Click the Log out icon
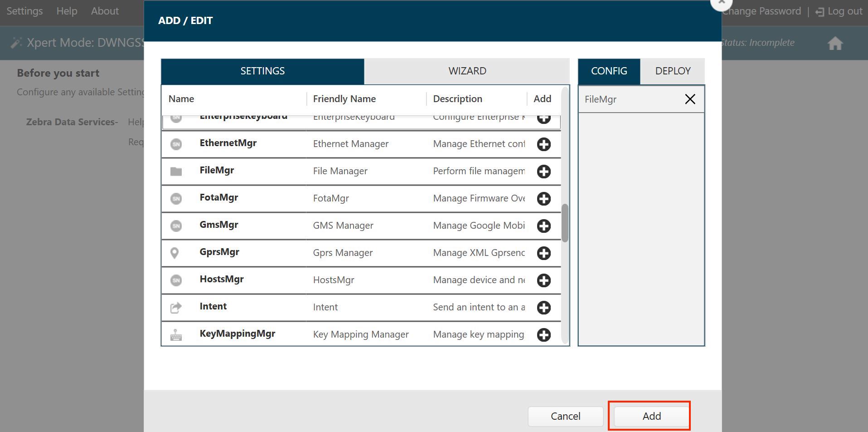Screen dimensions: 868x432 (820, 12)
